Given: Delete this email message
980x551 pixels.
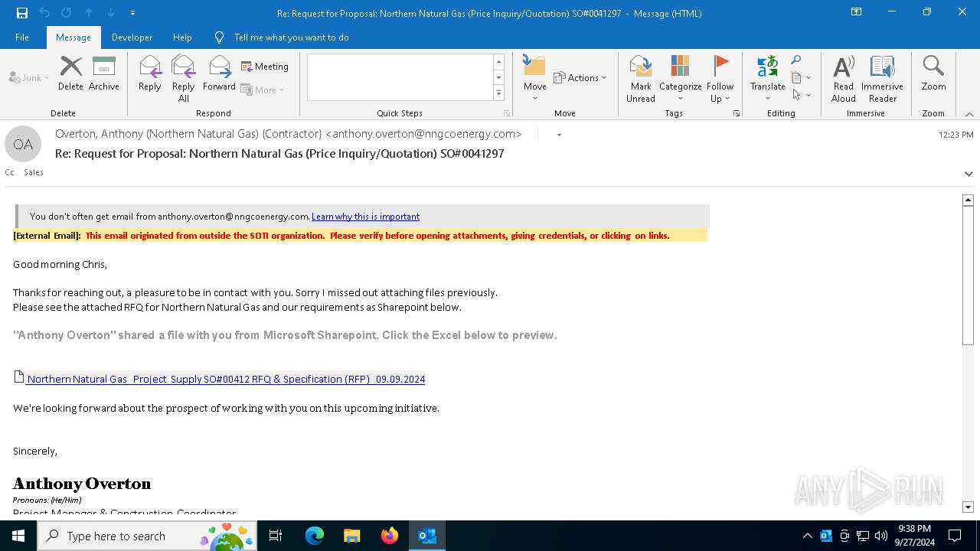Looking at the screenshot, I should [x=70, y=74].
